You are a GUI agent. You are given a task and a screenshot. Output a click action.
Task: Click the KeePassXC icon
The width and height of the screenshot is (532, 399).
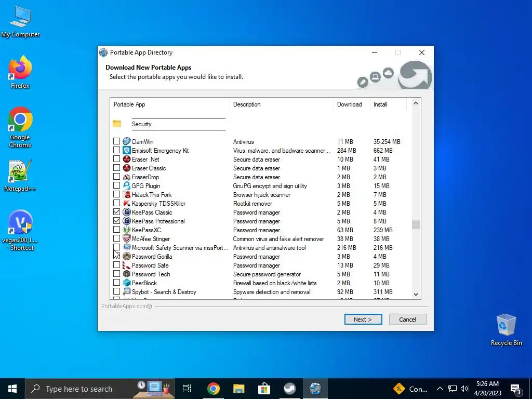tap(127, 229)
